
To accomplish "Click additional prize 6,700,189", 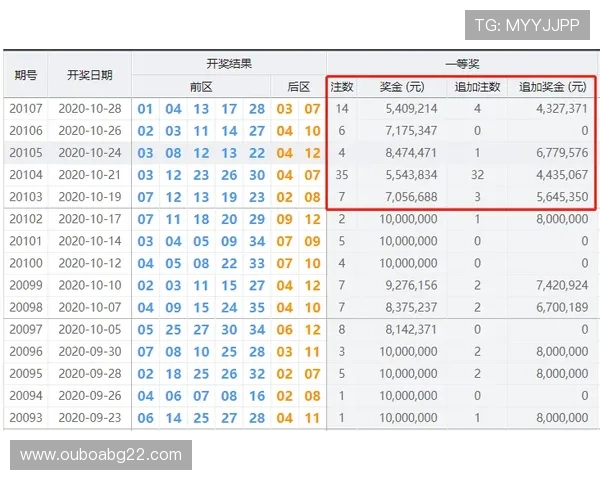I will pyautogui.click(x=562, y=307).
